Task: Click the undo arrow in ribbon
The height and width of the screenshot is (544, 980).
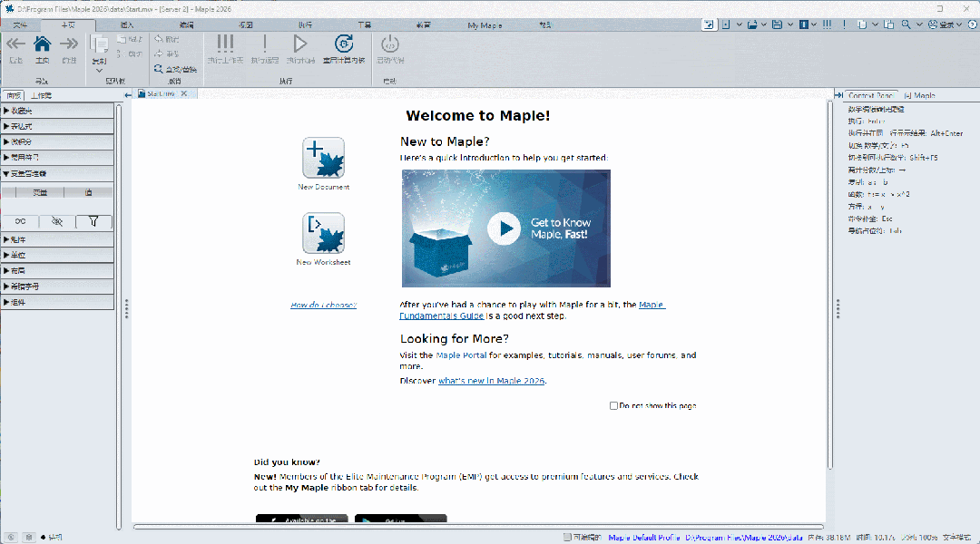Action: tap(159, 39)
